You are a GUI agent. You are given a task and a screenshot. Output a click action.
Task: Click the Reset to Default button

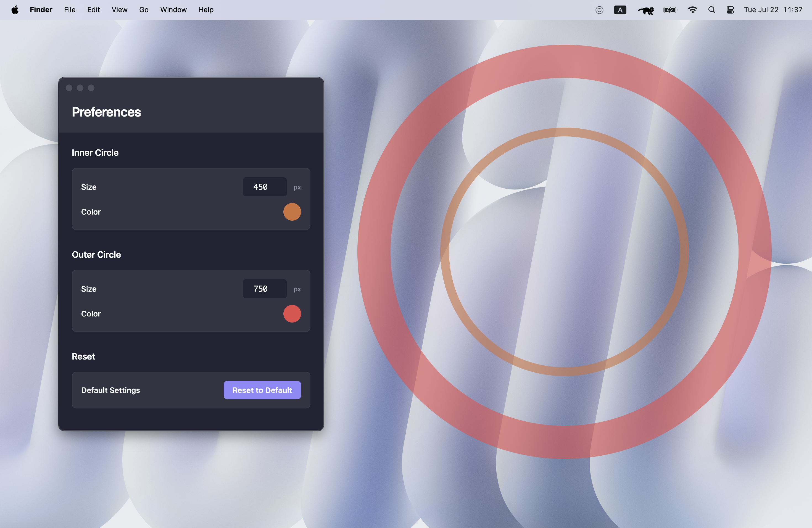pos(262,390)
